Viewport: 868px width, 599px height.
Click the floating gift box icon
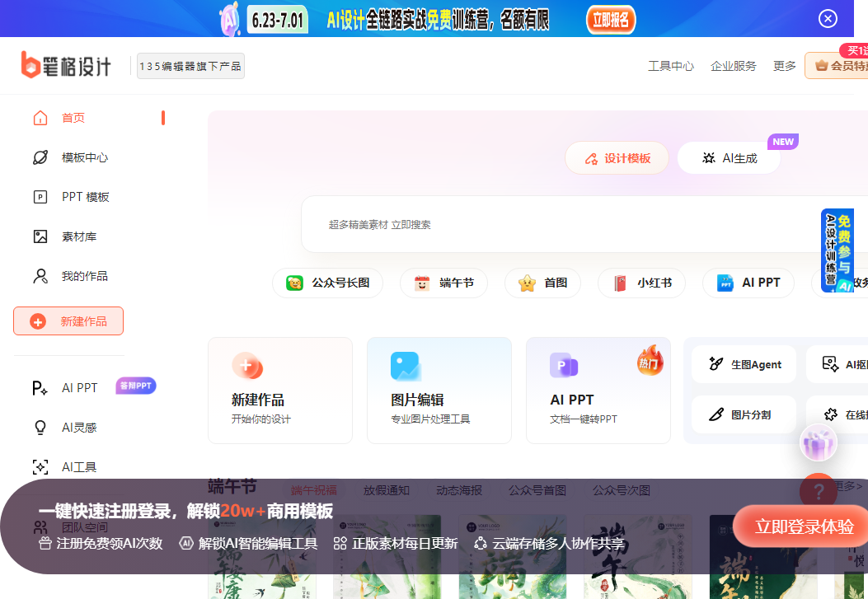[819, 443]
